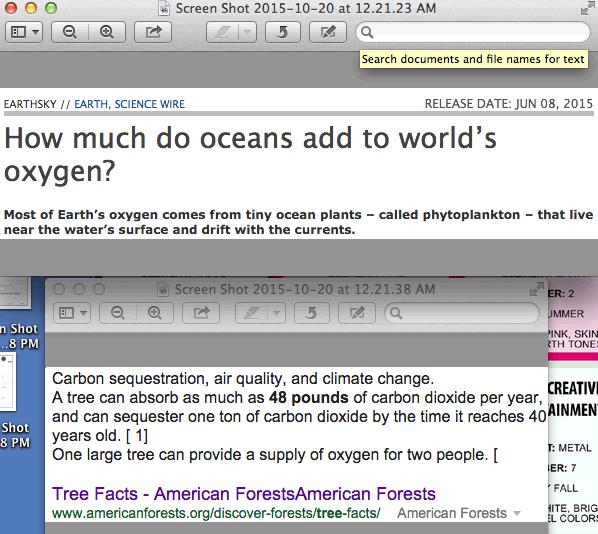Open the Share button in front Preview window
The height and width of the screenshot is (534, 598).
[x=153, y=32]
